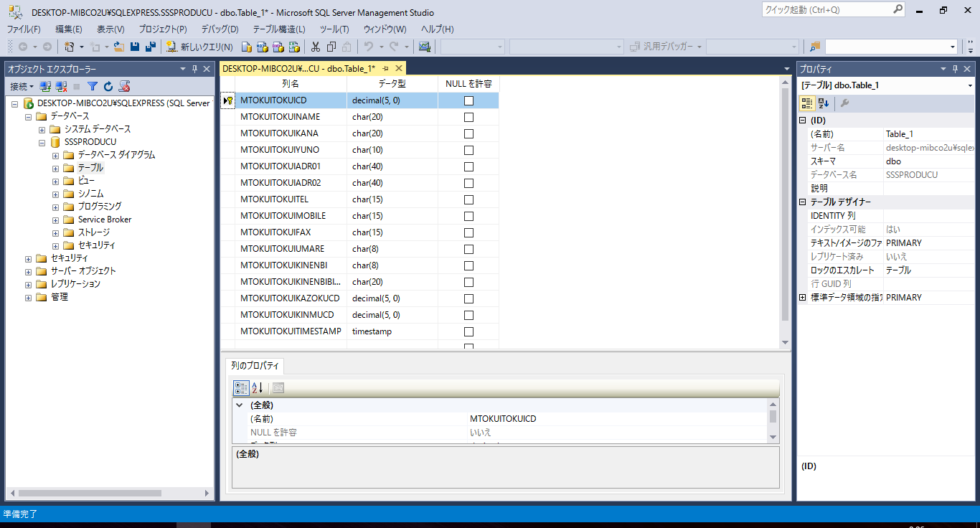
Task: Toggle Allow Nulls for MTOKUITOKUICD
Action: click(468, 100)
